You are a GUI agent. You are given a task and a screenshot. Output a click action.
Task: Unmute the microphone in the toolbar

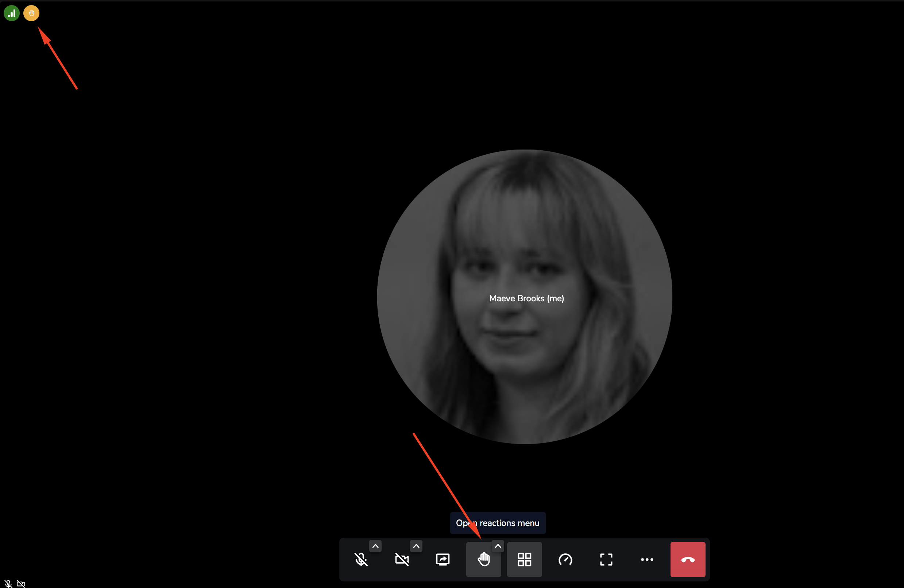(x=361, y=559)
